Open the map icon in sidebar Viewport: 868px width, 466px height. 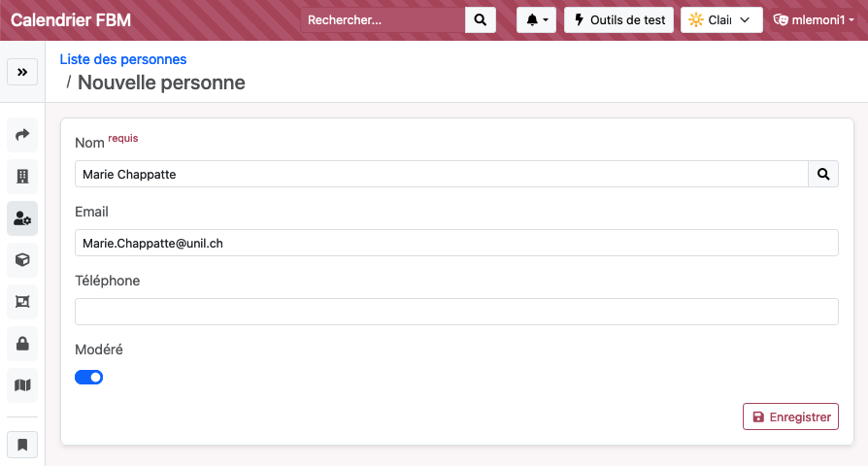[x=22, y=385]
